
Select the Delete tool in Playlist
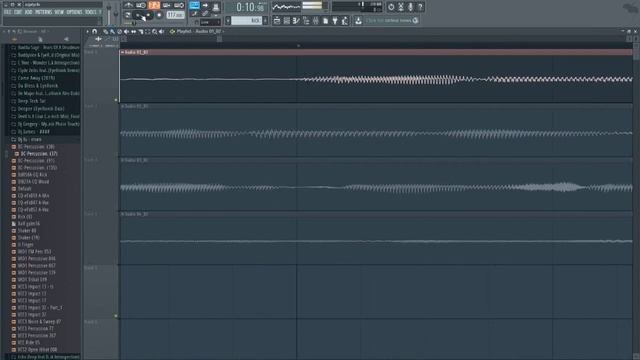tap(119, 31)
